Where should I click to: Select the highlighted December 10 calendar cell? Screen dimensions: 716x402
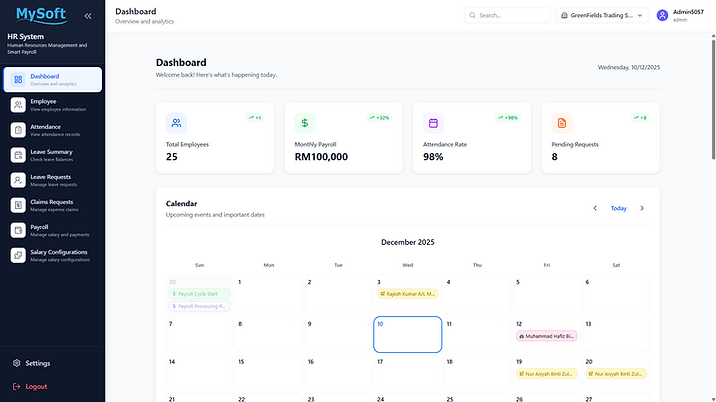(408, 334)
